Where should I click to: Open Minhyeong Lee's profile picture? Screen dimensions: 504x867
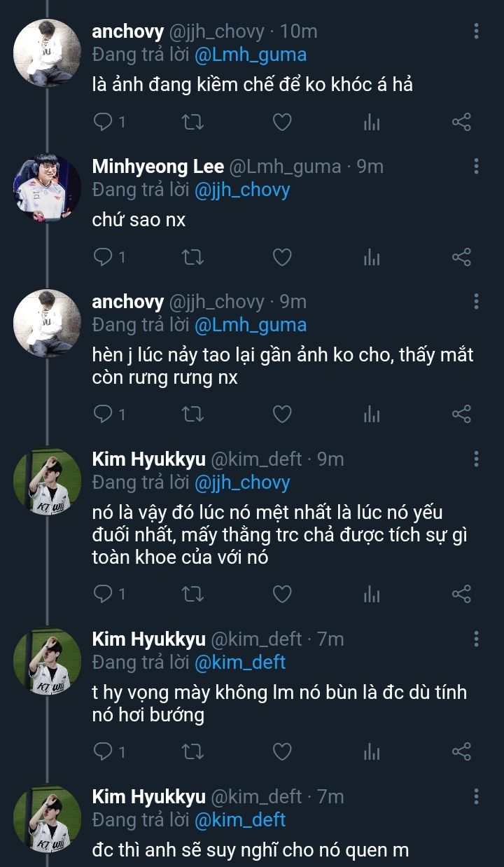(48, 188)
